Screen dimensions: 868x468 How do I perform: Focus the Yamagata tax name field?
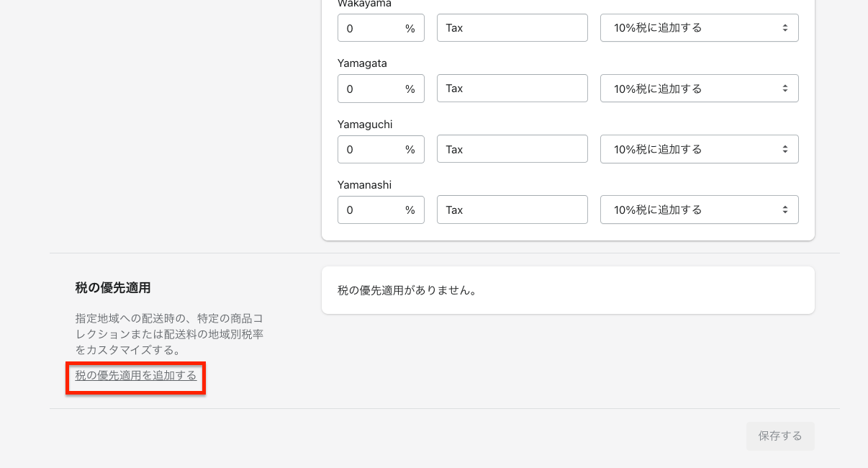click(x=512, y=89)
